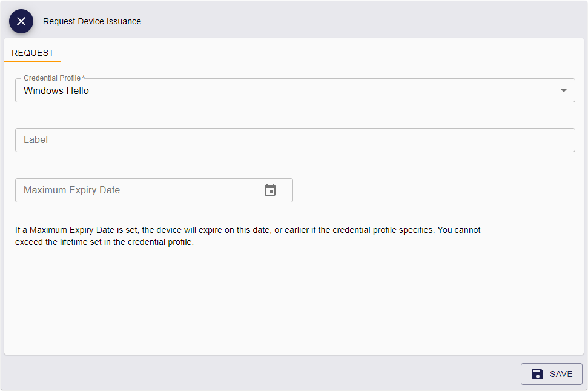Click the empty area below the help text
Image resolution: width=588 pixels, height=391 pixels.
(294, 300)
